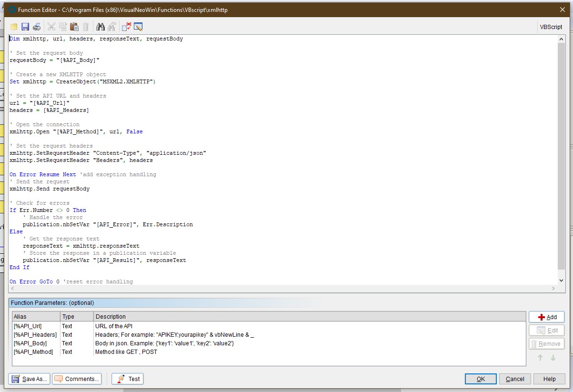The height and width of the screenshot is (392, 573).
Task: Click the Function Editor title bar icon
Action: click(11, 10)
